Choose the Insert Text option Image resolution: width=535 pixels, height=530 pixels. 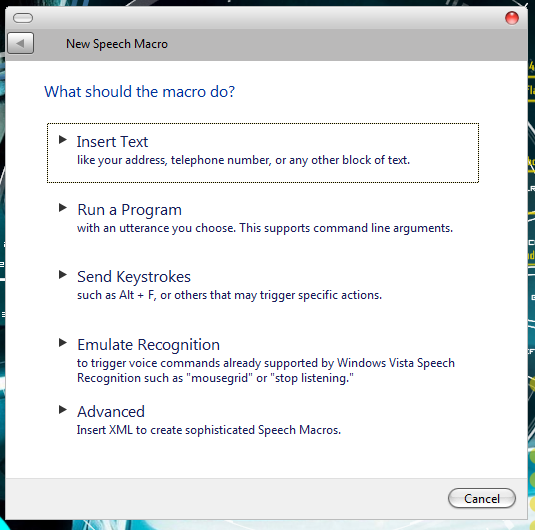coord(263,153)
